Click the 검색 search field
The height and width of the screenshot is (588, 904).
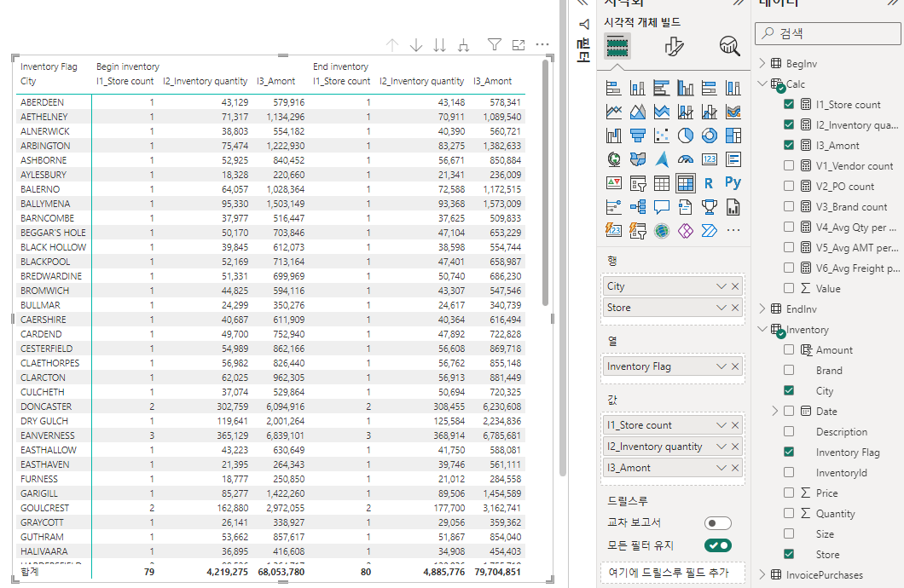tap(828, 33)
